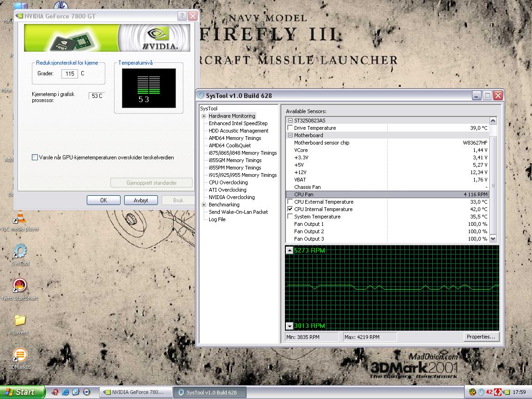Viewport: 532px width, 399px height.
Task: Select the Fan Output 1 row
Action: [387, 224]
